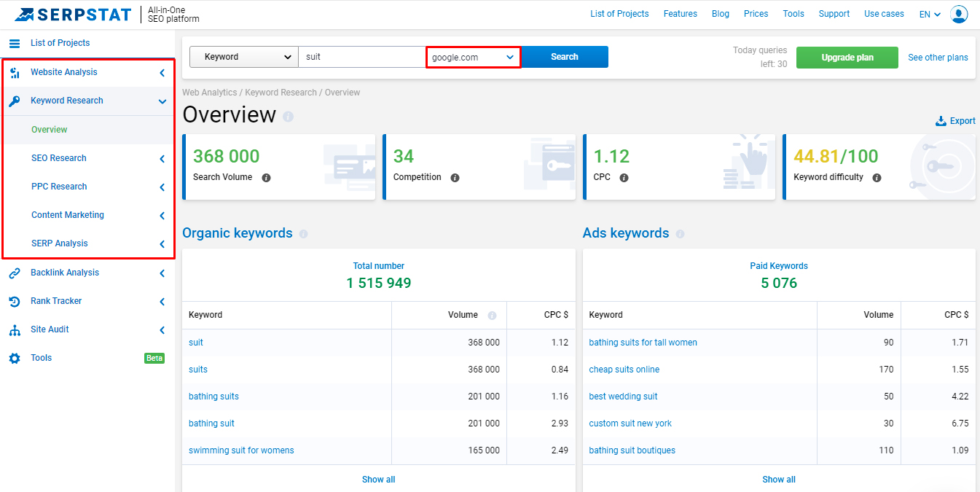
Task: Open the organic keyword suits
Action: [198, 370]
